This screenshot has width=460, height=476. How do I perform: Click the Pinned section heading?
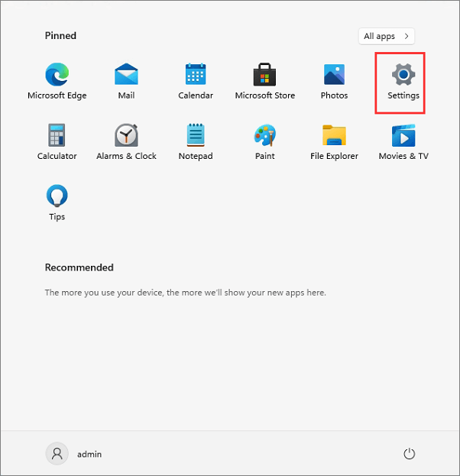coord(61,36)
